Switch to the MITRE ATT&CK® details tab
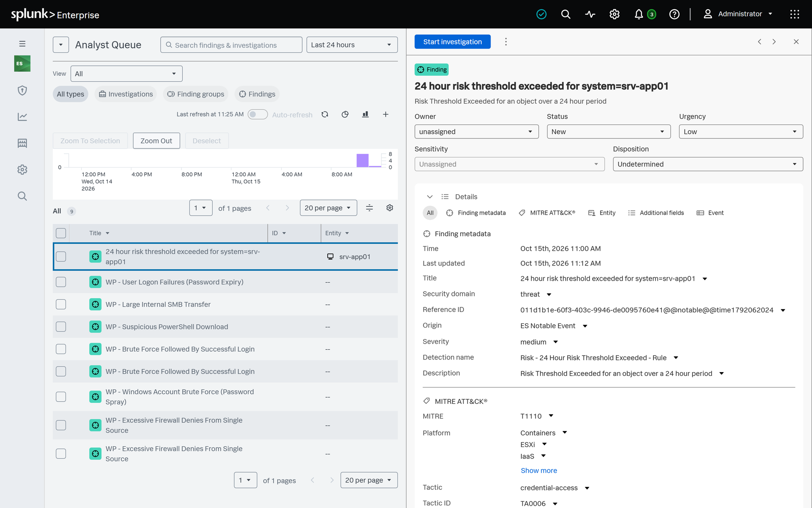 [x=547, y=213]
